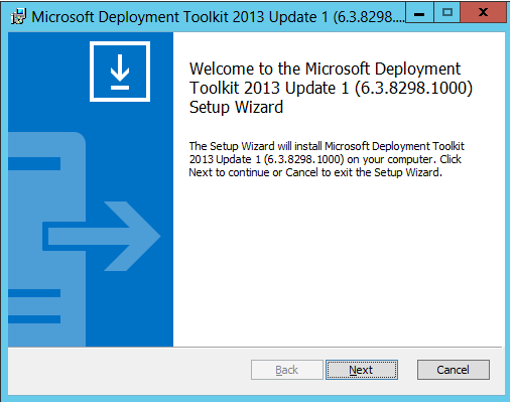This screenshot has width=510, height=402.
Task: Click the top horizontal bar on document graphic
Action: click(34, 163)
